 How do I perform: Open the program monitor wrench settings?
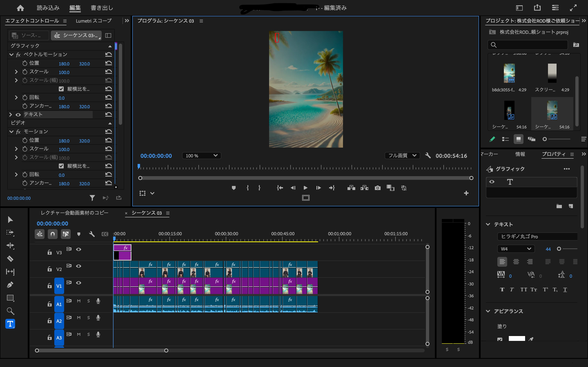click(x=428, y=156)
